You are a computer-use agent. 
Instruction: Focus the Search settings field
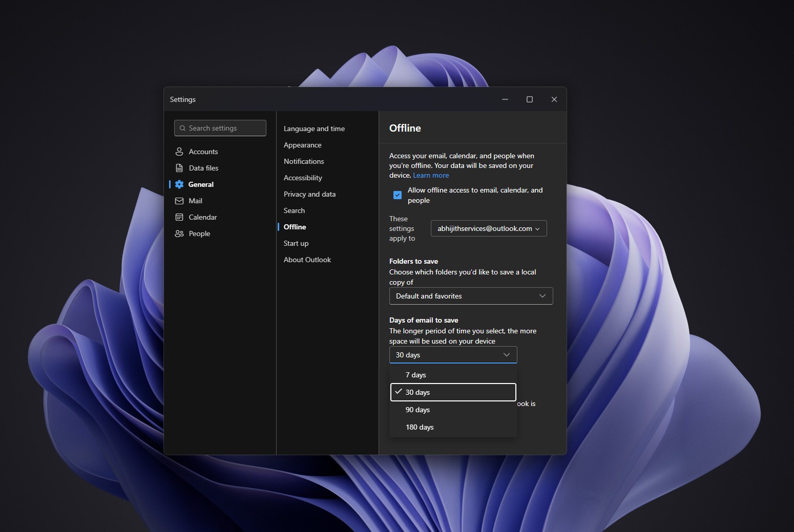(220, 128)
